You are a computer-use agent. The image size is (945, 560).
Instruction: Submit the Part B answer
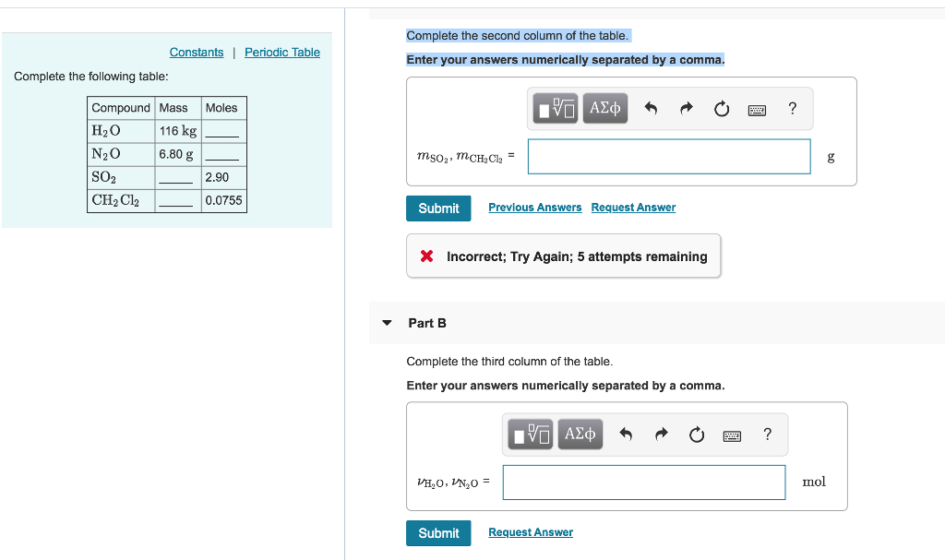pos(438,532)
